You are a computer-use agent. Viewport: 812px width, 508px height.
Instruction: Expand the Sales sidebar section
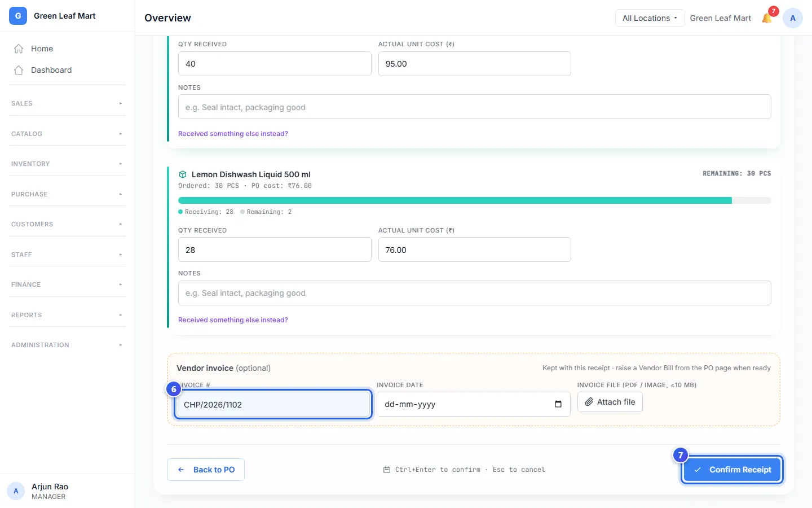point(67,103)
